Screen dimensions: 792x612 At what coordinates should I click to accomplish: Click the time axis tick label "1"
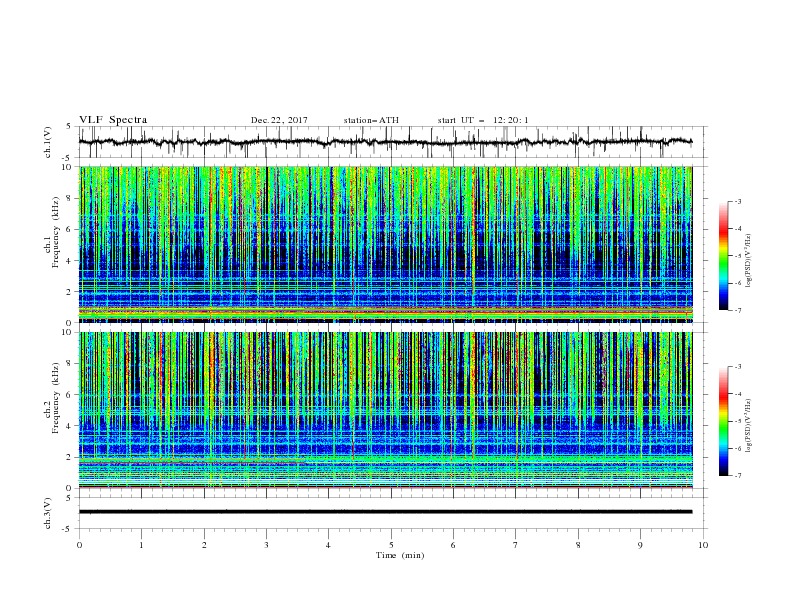(x=141, y=545)
